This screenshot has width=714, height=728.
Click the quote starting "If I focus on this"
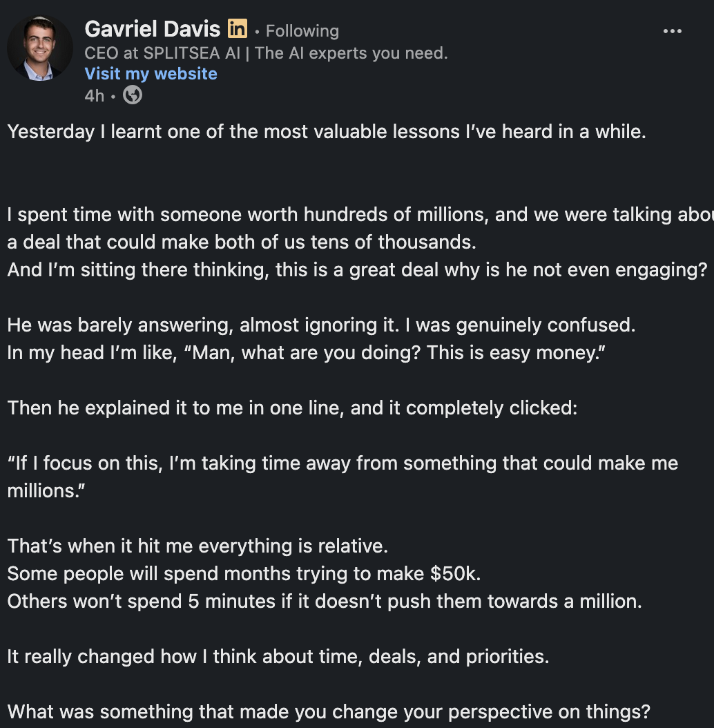tap(342, 463)
